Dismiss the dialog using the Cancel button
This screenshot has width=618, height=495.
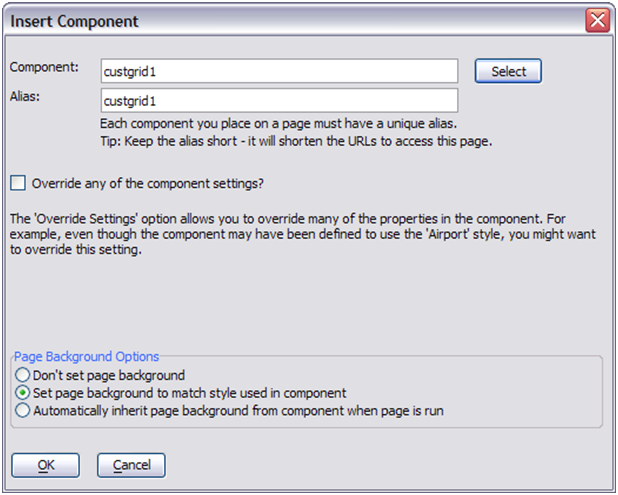(131, 465)
